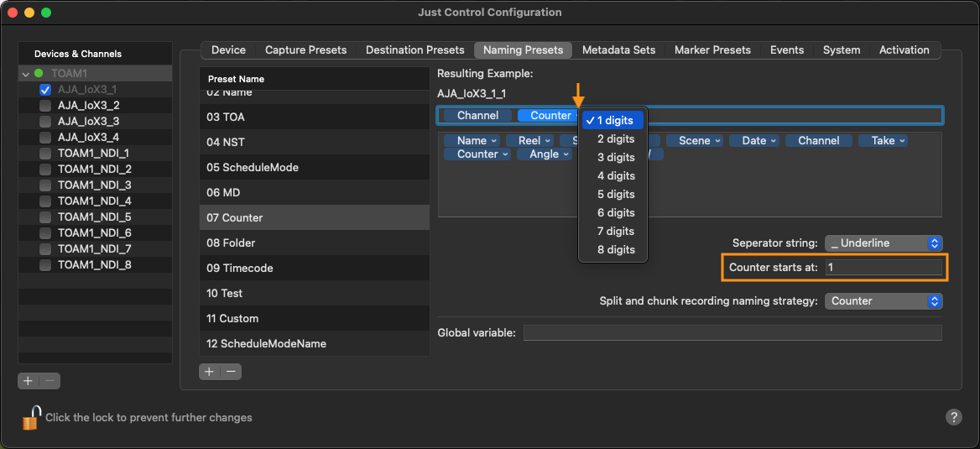Expand the Scene token dropdown arrow

[717, 141]
